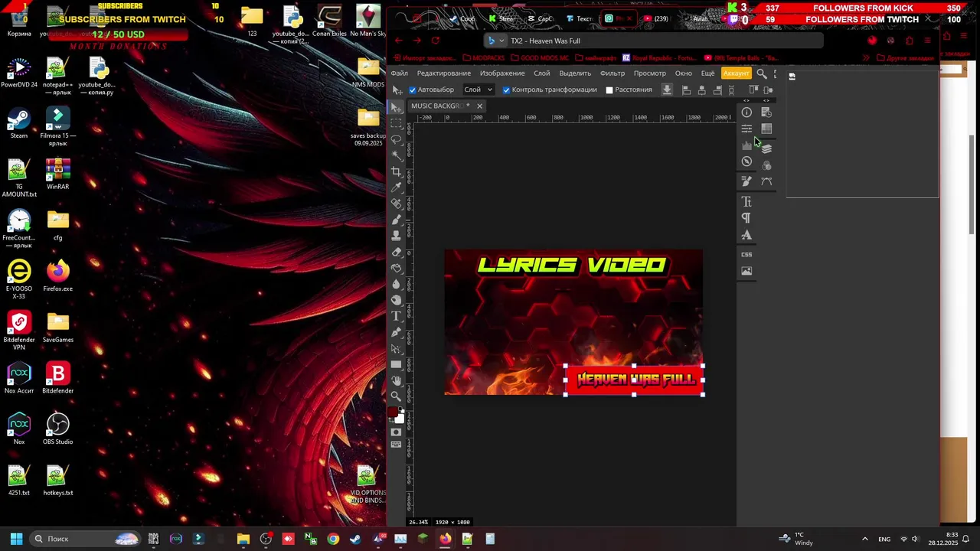The image size is (980, 551).
Task: Open the Histogram panel icon
Action: pyautogui.click(x=746, y=145)
